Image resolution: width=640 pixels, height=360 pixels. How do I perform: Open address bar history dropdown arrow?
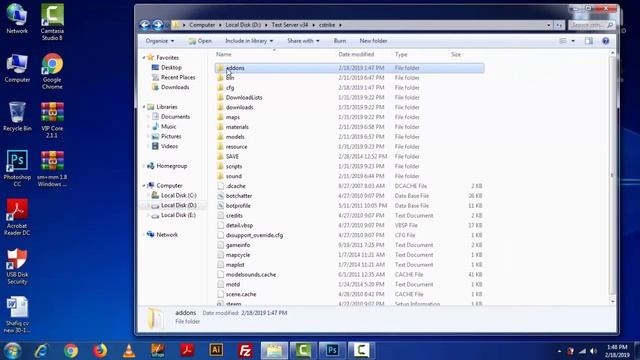[x=549, y=25]
